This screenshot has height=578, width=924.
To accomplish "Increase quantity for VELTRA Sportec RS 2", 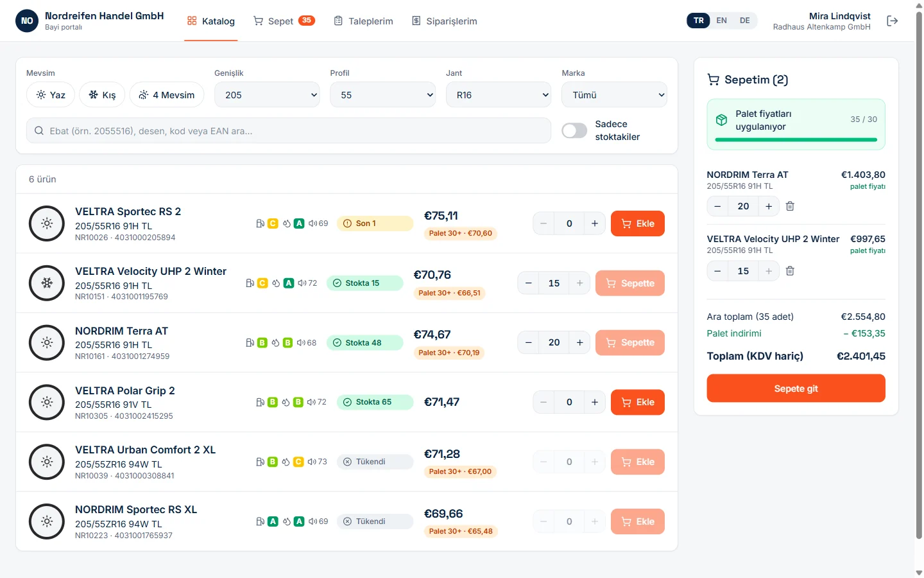I will click(x=595, y=223).
